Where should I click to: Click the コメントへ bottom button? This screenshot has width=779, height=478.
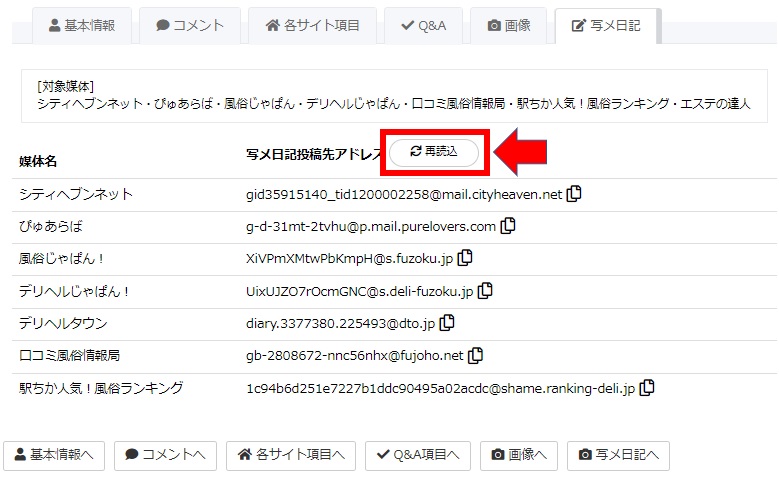165,455
